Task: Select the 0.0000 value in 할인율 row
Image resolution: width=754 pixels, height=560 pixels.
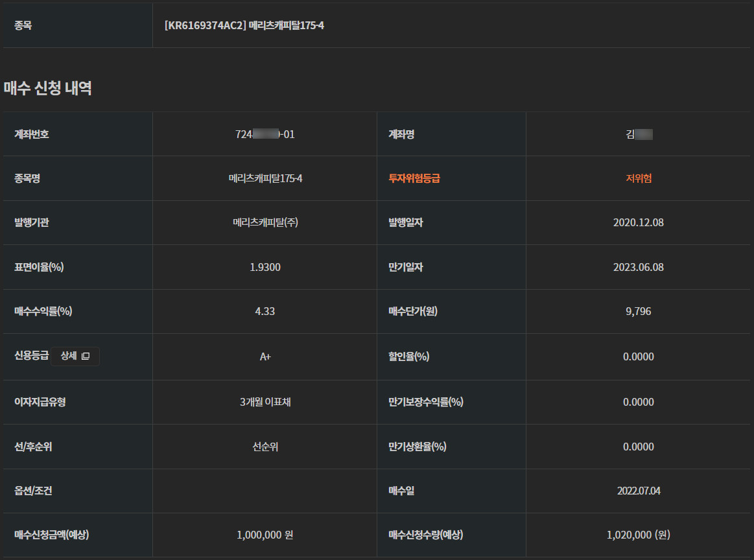Action: (x=639, y=356)
